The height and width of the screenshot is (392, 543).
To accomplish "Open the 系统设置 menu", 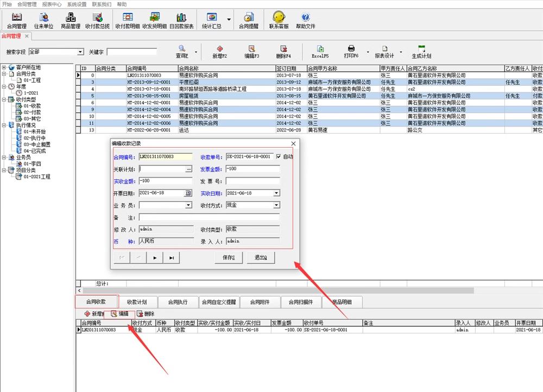I will point(77,4).
